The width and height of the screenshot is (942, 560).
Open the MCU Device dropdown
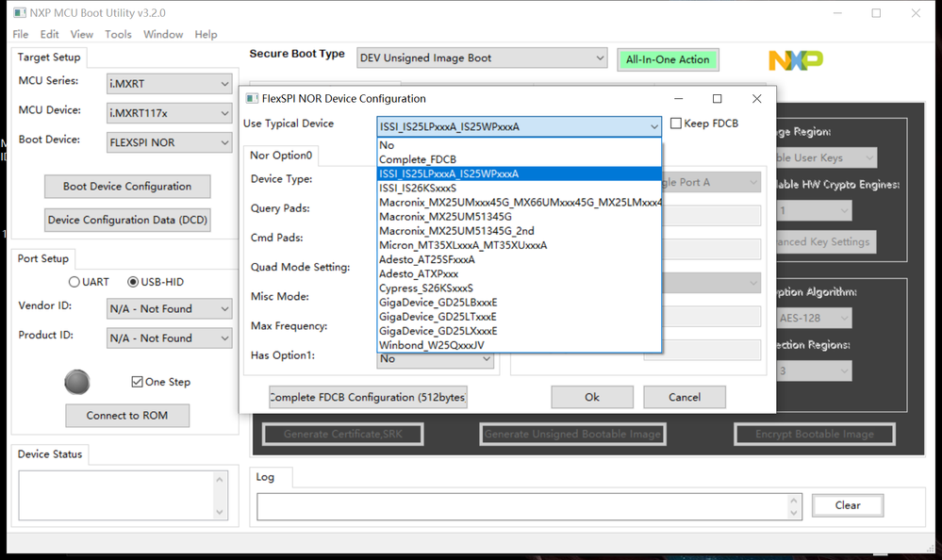tap(169, 113)
